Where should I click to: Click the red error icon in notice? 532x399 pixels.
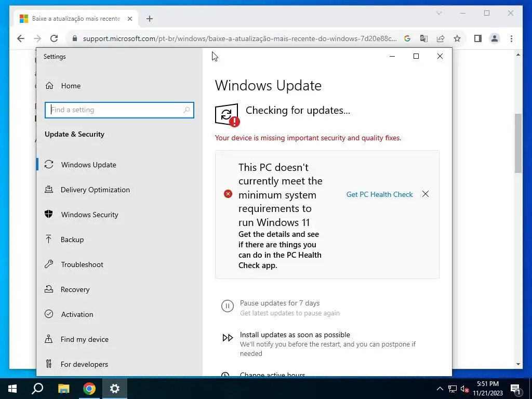pyautogui.click(x=228, y=194)
